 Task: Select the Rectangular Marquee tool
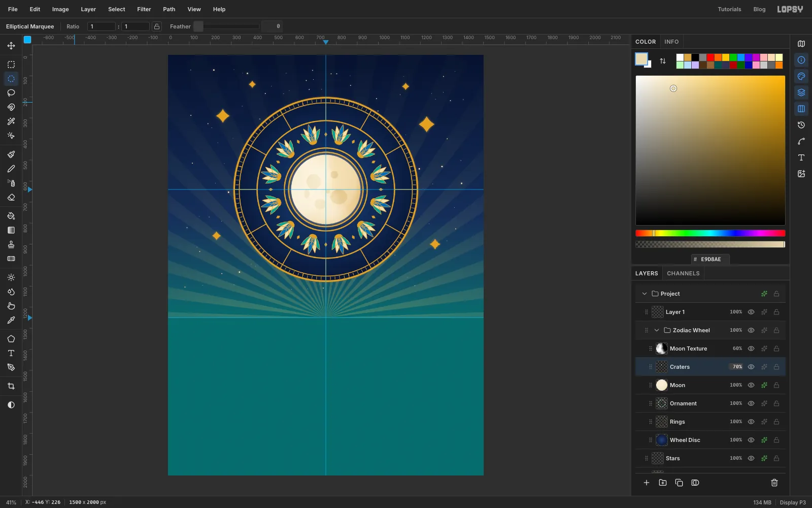[11, 65]
